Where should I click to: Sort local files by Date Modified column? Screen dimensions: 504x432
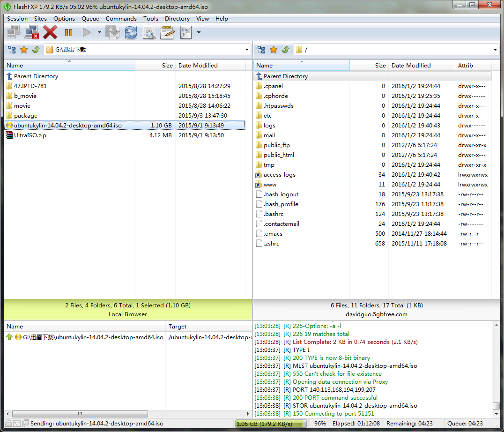210,65
